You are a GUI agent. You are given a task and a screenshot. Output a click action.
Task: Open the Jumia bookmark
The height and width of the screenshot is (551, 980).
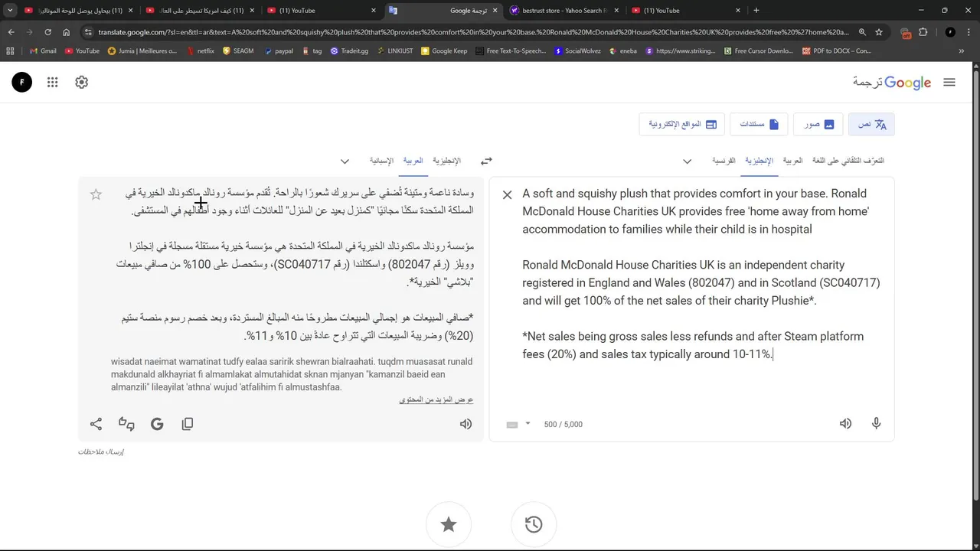tap(142, 51)
